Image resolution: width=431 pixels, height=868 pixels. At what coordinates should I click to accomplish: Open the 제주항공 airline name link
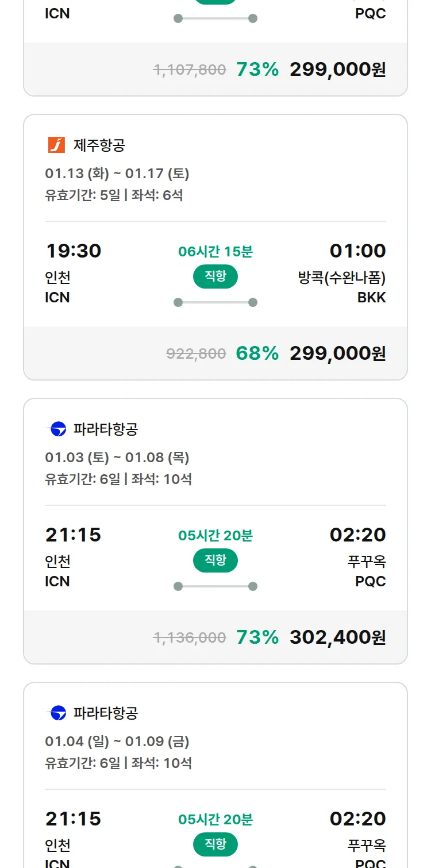[x=99, y=145]
